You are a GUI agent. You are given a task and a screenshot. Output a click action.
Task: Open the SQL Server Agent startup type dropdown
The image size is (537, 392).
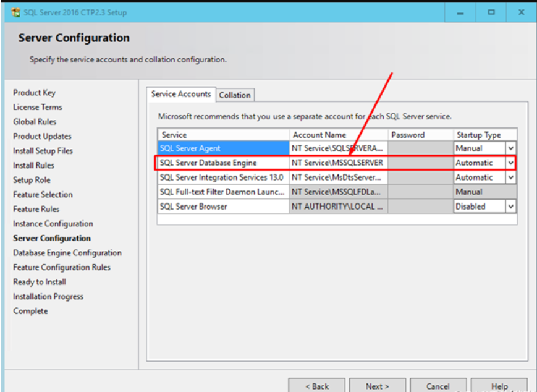pos(511,148)
